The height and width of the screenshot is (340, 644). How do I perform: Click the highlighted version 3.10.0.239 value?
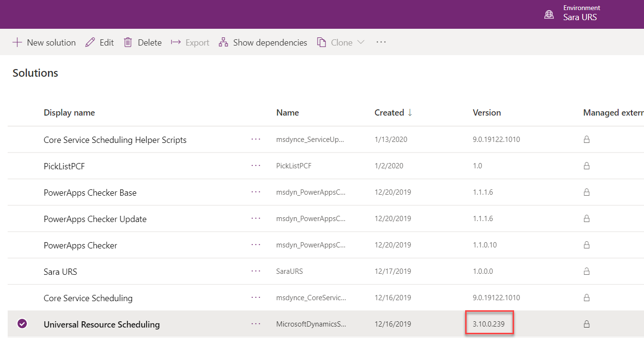489,323
